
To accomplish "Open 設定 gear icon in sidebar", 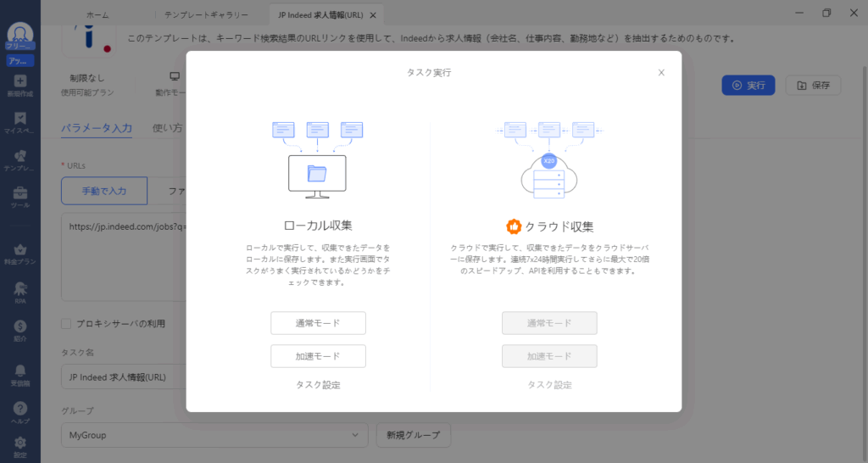I will tap(20, 447).
